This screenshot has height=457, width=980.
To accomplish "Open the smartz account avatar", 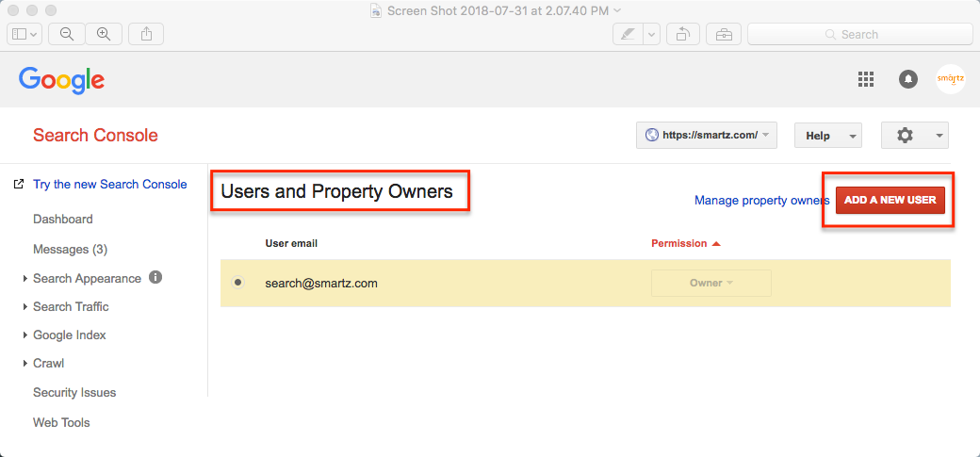I will [950, 79].
